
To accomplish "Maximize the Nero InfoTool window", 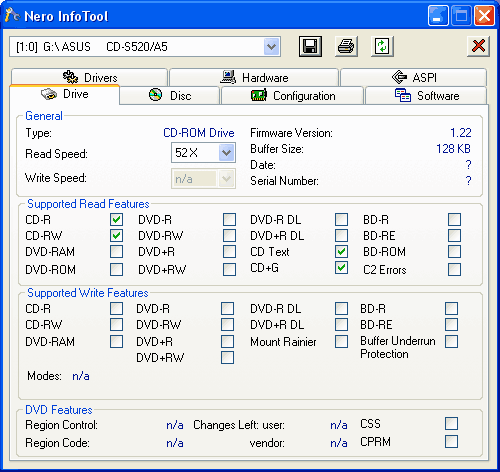I will 461,16.
